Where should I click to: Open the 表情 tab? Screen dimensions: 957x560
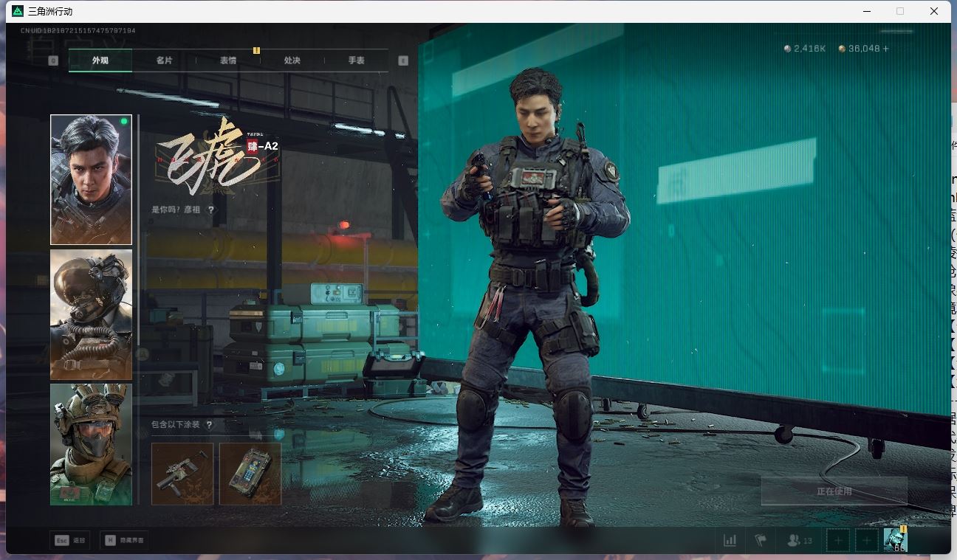228,61
